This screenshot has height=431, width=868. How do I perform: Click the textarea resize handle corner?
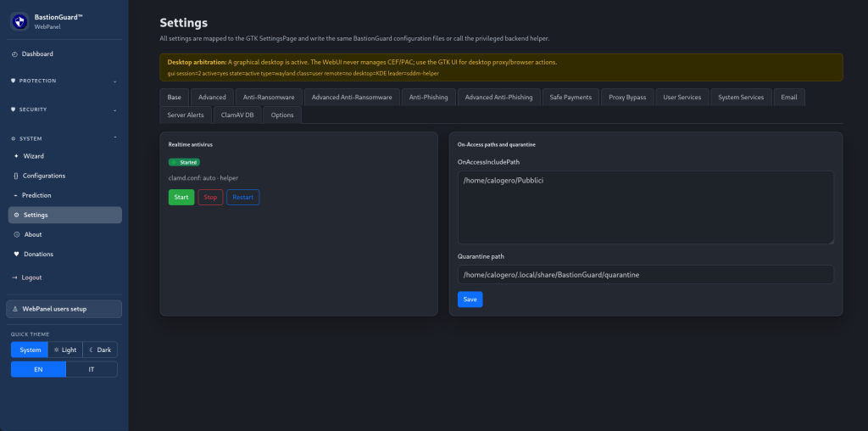point(831,241)
